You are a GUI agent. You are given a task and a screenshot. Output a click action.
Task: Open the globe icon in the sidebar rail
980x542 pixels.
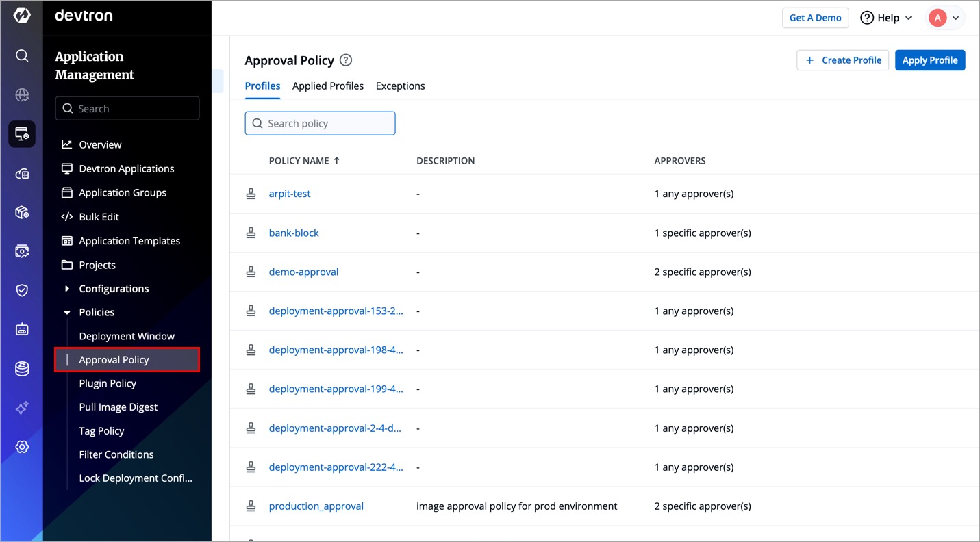[x=22, y=95]
